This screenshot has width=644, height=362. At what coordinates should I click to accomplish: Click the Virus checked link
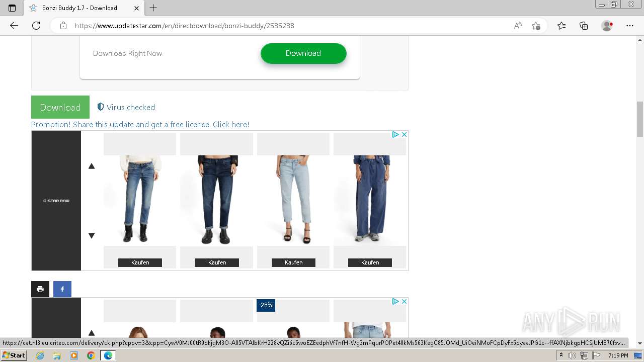pyautogui.click(x=131, y=107)
